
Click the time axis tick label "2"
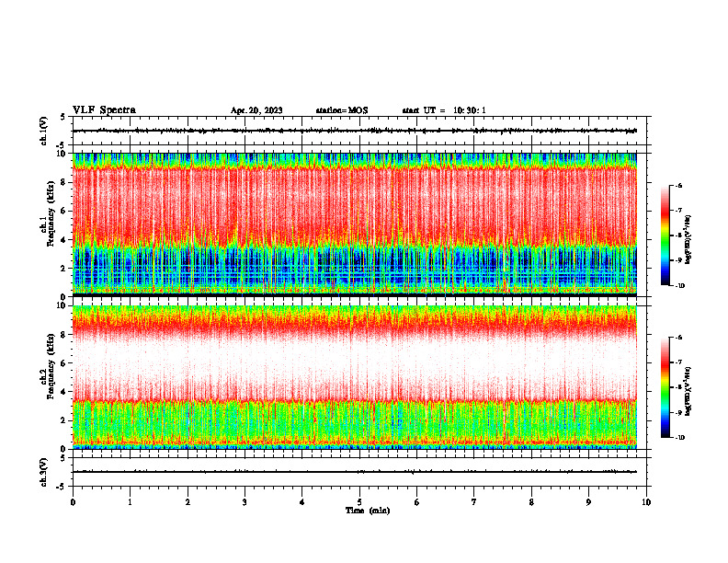188,502
